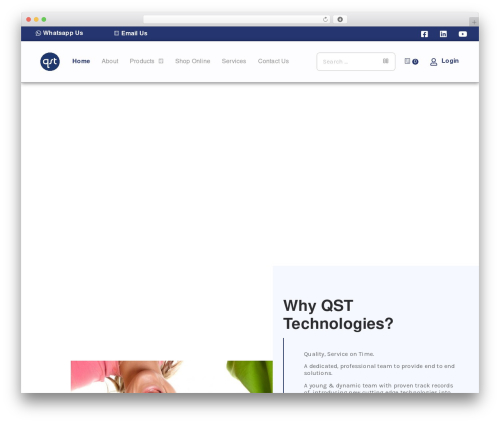Go to the Home menu item

click(x=81, y=61)
